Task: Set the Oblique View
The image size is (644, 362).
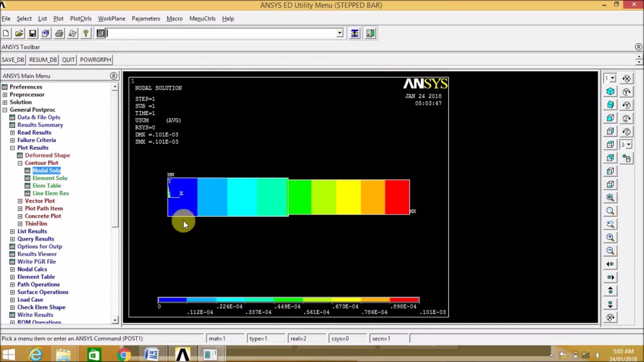Action: click(x=610, y=105)
